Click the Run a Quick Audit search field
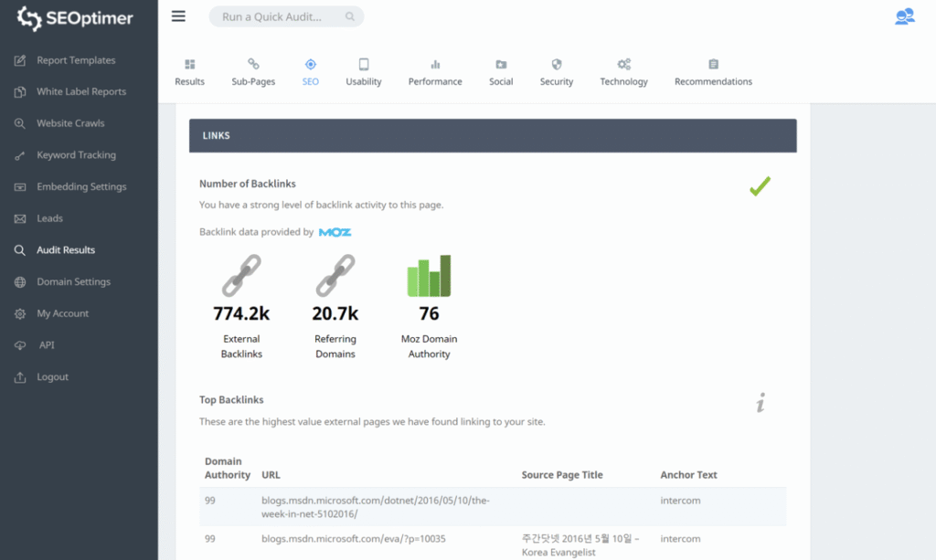 (286, 16)
